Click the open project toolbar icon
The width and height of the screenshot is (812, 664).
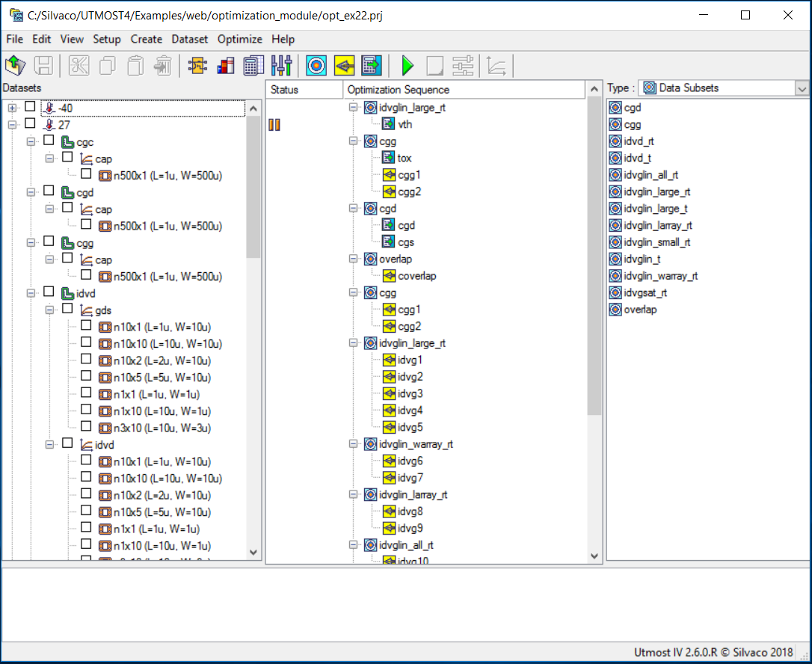click(x=16, y=66)
